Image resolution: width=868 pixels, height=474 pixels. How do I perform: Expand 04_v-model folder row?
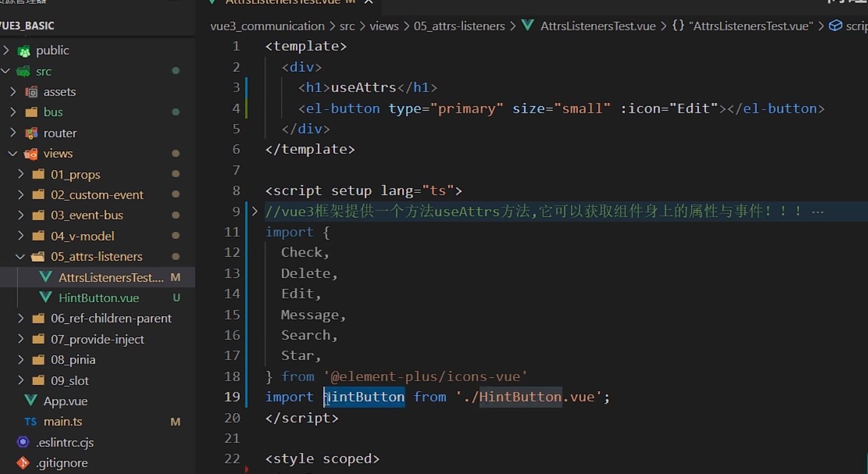point(97,236)
